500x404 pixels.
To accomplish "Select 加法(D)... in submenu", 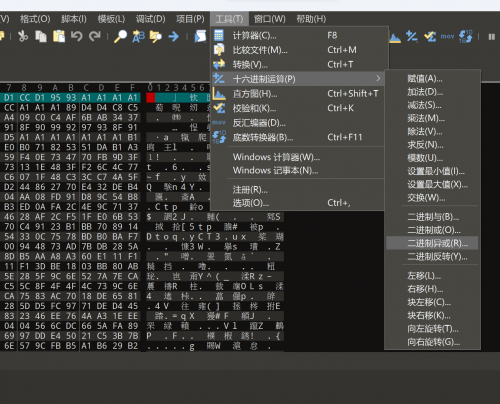I will 432,92.
